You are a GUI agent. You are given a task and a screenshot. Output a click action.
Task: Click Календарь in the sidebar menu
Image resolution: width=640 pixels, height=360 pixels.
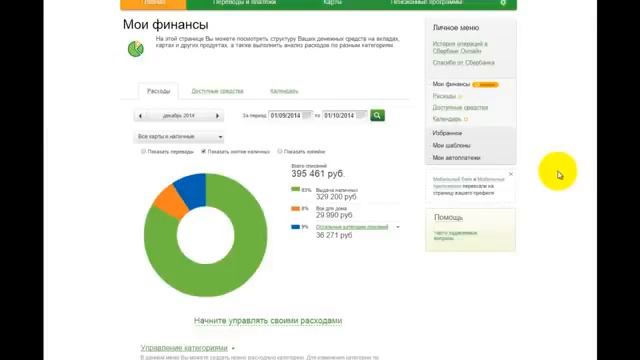tap(447, 119)
